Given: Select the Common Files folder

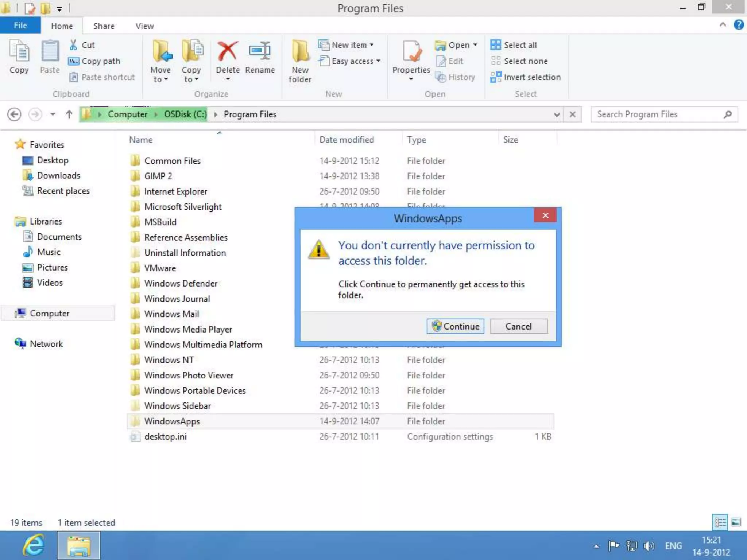Looking at the screenshot, I should [x=172, y=161].
